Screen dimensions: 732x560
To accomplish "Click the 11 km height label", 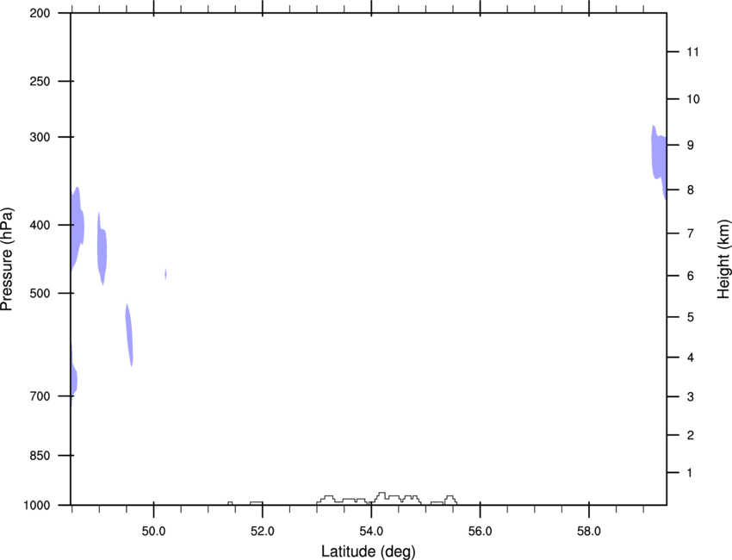I will point(692,52).
